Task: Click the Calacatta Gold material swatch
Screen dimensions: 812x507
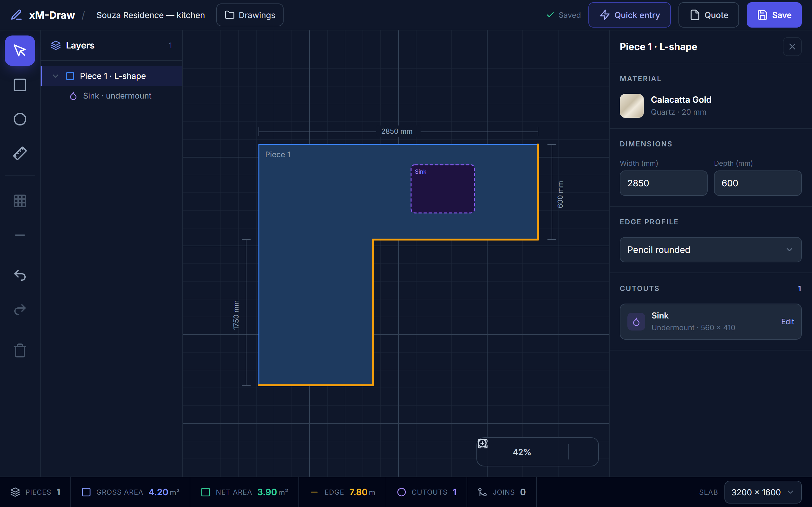Action: [x=632, y=106]
